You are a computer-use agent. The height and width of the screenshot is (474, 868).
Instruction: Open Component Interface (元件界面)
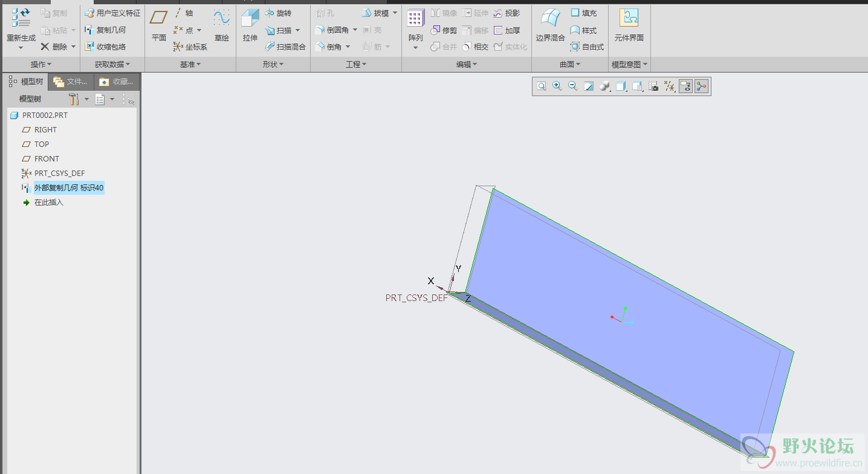tap(629, 25)
